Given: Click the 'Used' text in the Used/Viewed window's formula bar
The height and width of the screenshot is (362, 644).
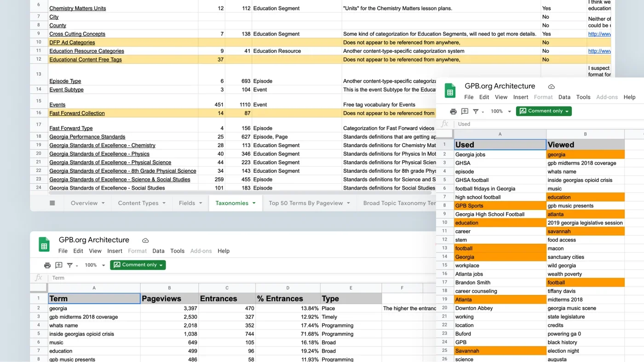Looking at the screenshot, I should point(464,124).
